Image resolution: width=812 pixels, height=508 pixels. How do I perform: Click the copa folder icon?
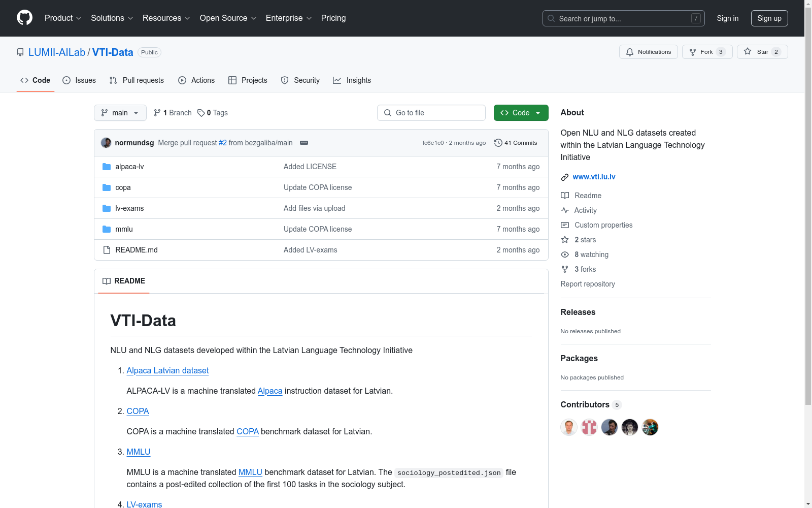coord(107,187)
